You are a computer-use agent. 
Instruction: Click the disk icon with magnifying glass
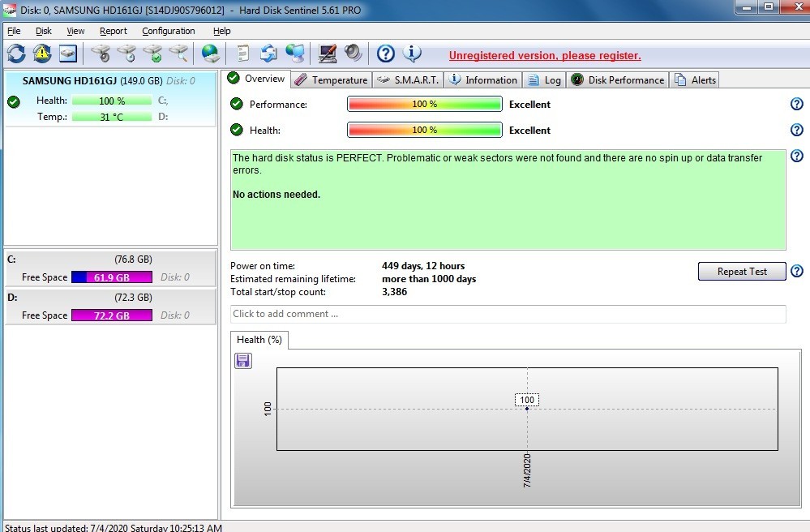(x=178, y=54)
